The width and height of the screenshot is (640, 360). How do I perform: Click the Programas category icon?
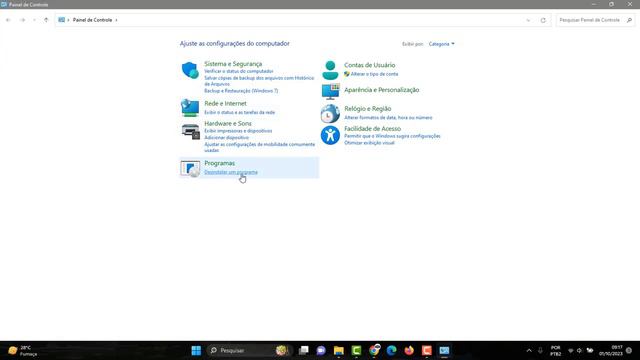(x=190, y=168)
